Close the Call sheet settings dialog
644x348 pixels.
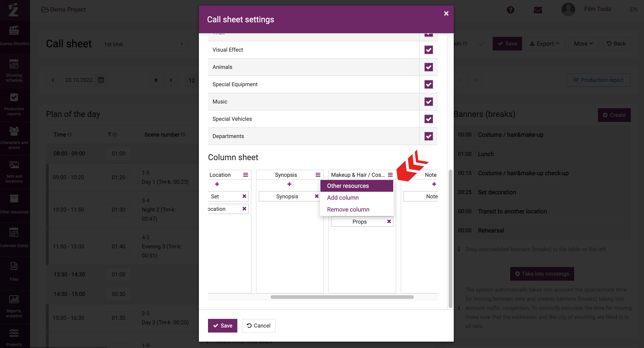446,13
